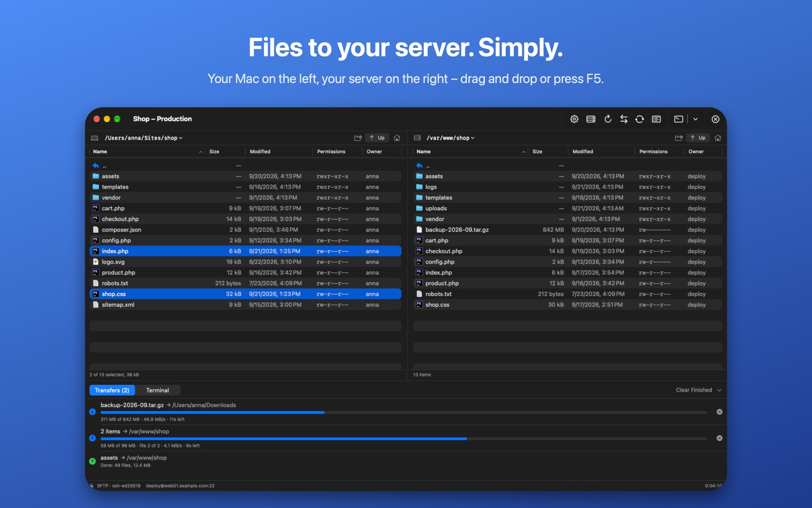Open settings with the gear icon
The height and width of the screenshot is (508, 812).
point(574,119)
